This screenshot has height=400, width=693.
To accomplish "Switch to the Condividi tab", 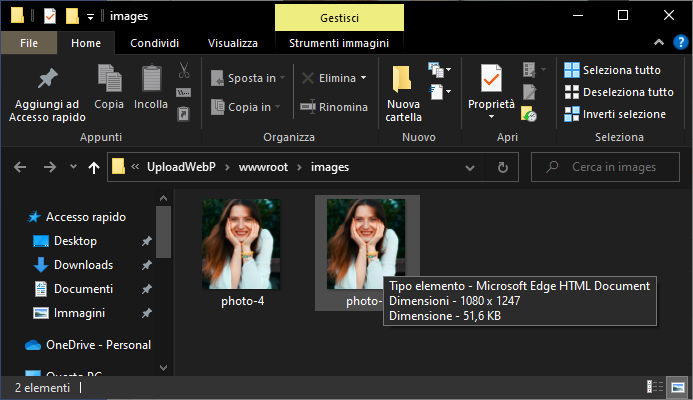I will (154, 43).
